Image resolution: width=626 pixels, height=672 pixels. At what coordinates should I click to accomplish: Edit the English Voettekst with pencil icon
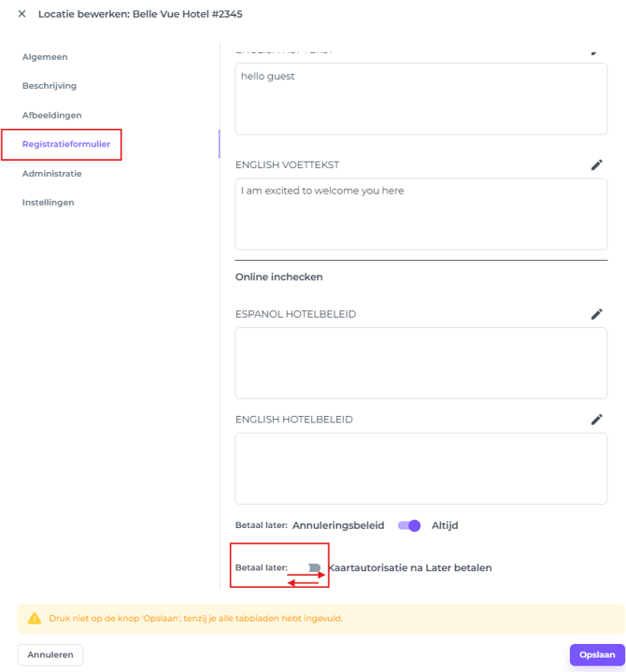click(x=596, y=164)
